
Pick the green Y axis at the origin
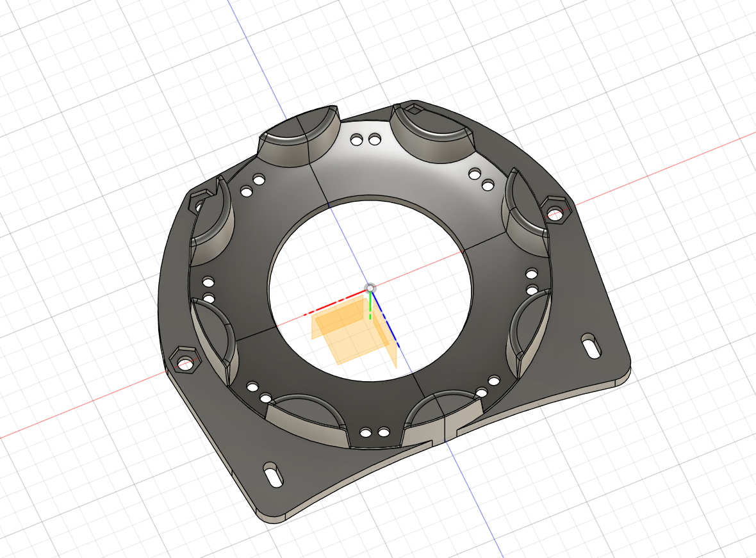point(370,306)
